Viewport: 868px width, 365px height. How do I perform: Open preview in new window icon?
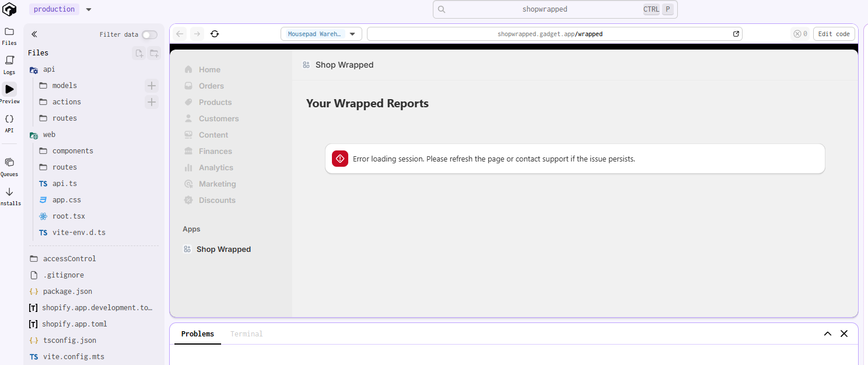(x=736, y=34)
